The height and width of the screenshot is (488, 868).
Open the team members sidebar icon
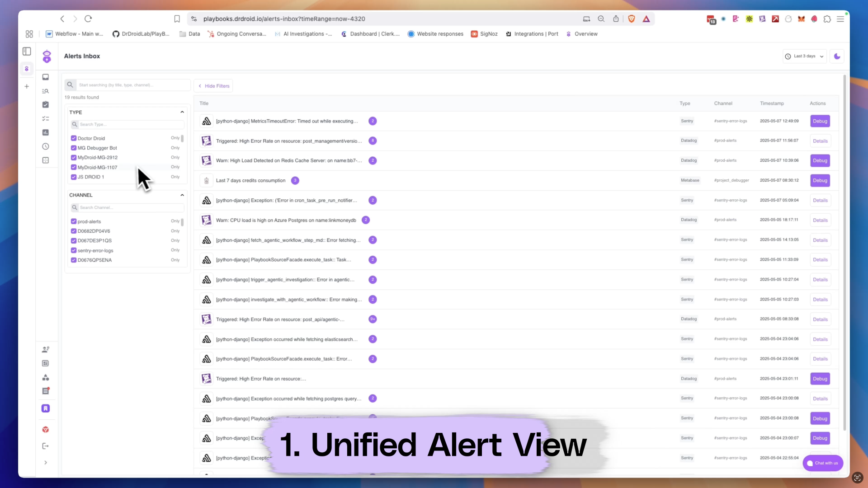(x=46, y=349)
